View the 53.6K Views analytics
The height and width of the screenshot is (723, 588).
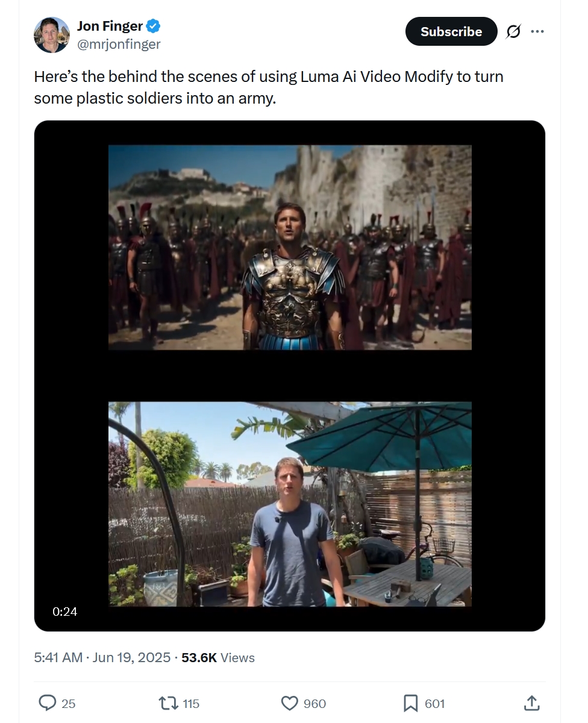click(218, 657)
